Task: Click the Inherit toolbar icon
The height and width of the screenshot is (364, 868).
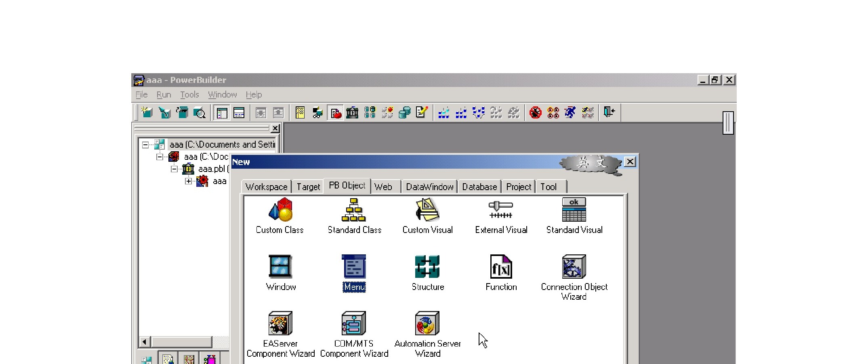Action: (x=164, y=112)
